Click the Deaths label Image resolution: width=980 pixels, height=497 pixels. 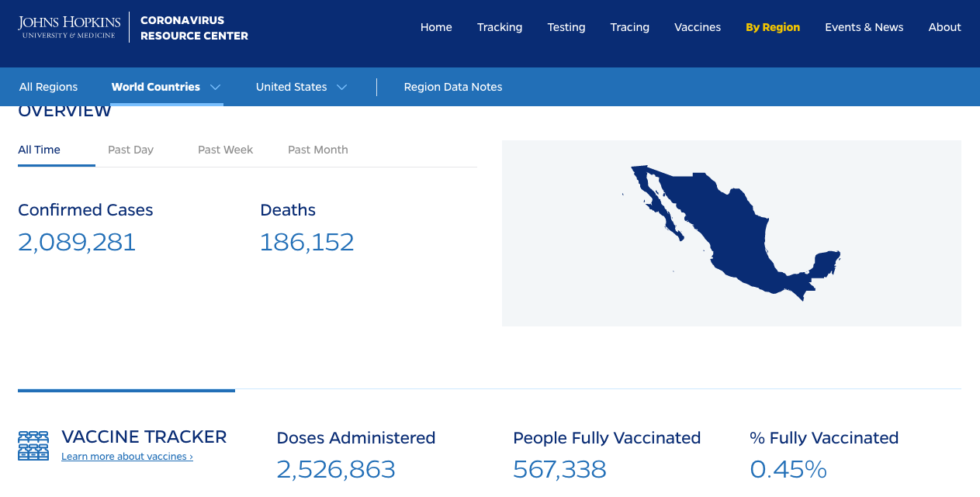[x=288, y=210]
